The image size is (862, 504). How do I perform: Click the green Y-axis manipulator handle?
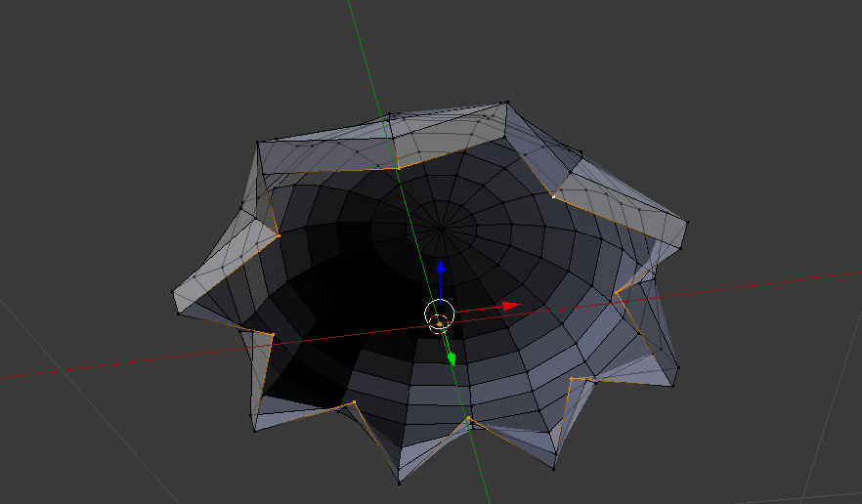(x=452, y=358)
